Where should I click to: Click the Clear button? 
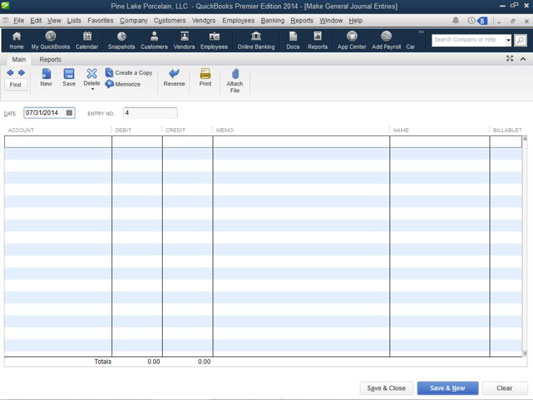(x=504, y=388)
